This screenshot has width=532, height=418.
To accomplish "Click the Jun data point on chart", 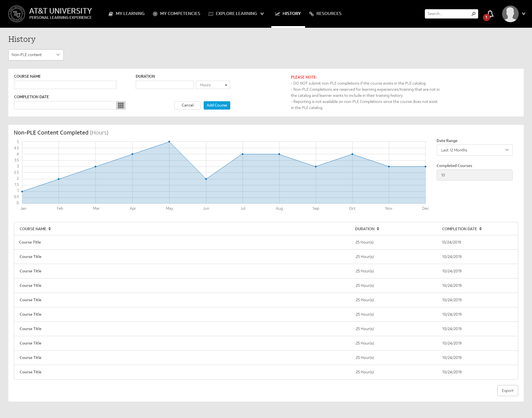I will pyautogui.click(x=206, y=179).
